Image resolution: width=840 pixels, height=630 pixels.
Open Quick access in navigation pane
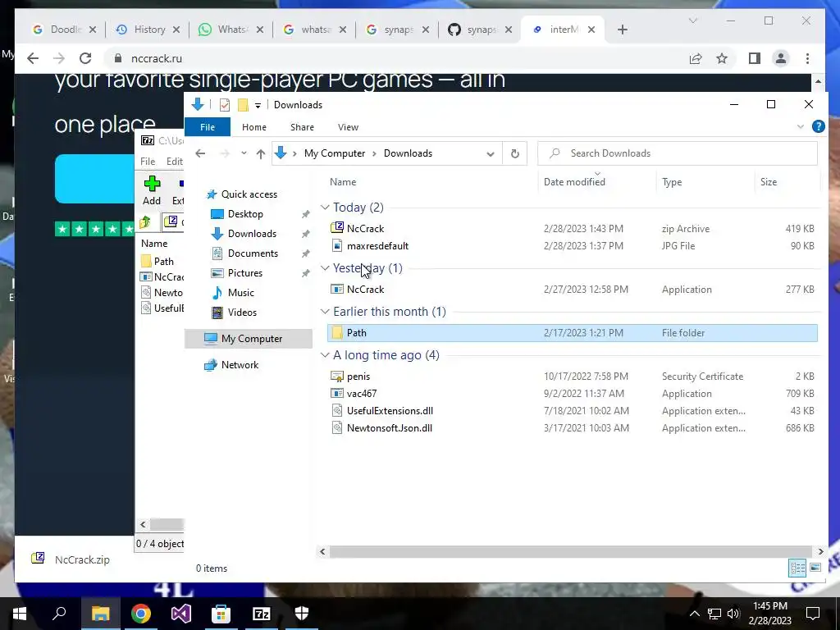(x=249, y=194)
